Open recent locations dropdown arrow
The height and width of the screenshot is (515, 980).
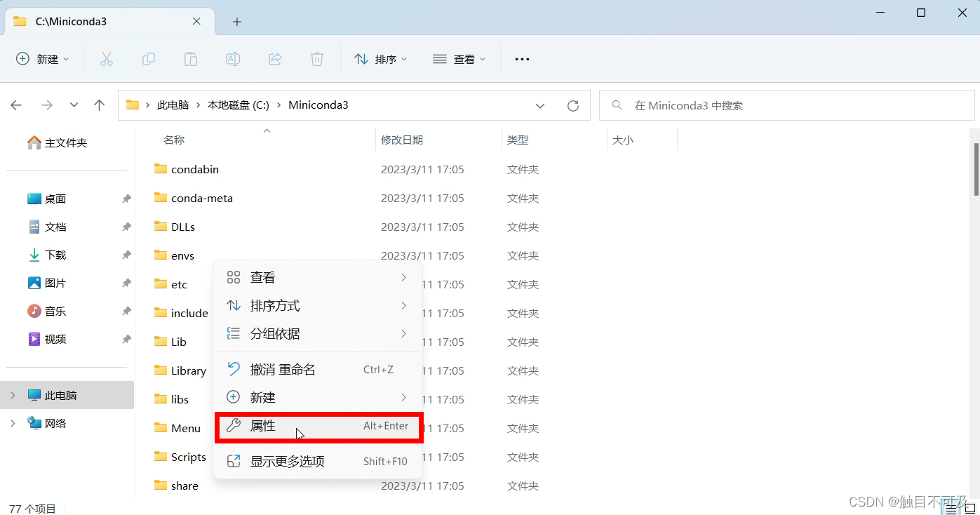[74, 105]
